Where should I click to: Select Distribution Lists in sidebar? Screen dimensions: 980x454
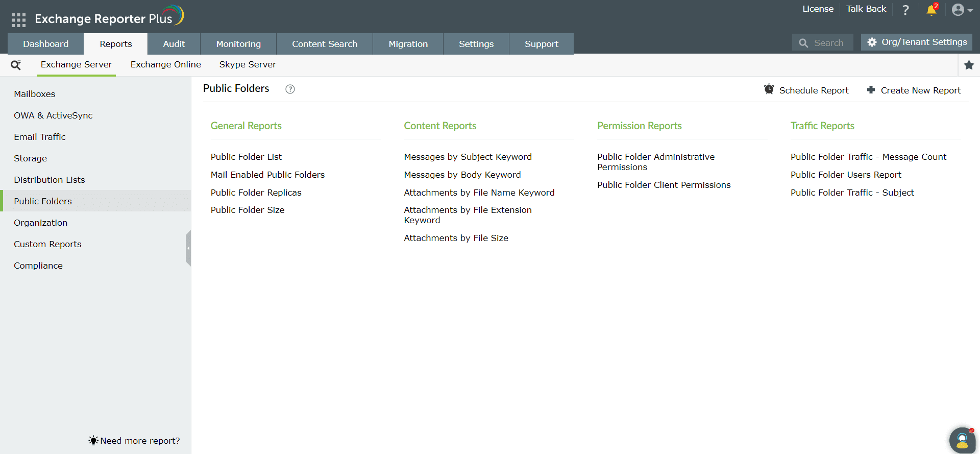pos(50,180)
